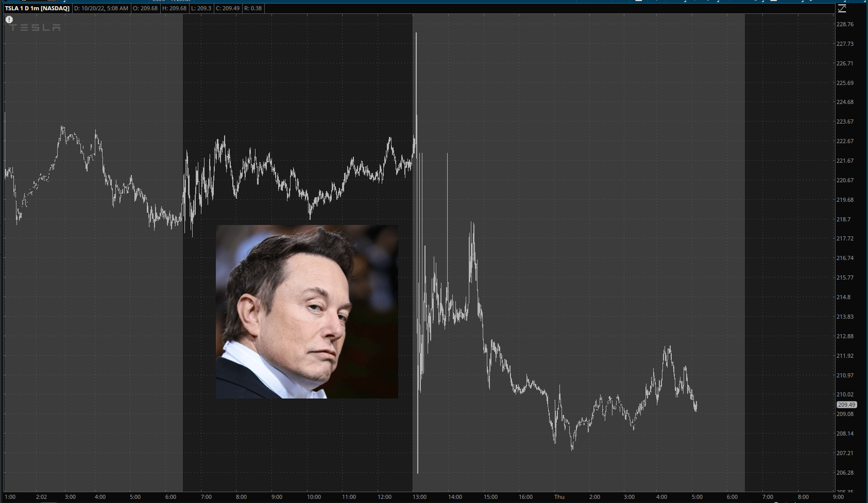Select the 209.49 current price bubble
Screen dimensions: 868x503
(846, 405)
